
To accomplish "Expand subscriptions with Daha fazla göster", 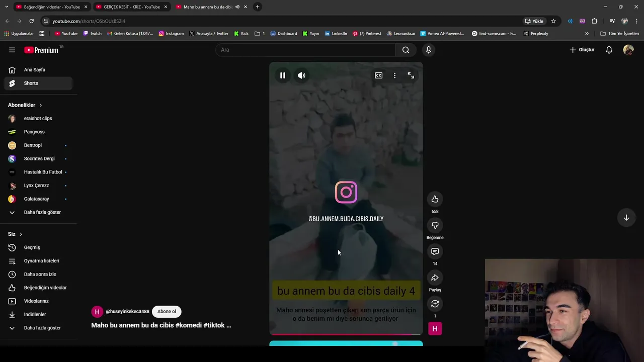I will click(x=38, y=212).
